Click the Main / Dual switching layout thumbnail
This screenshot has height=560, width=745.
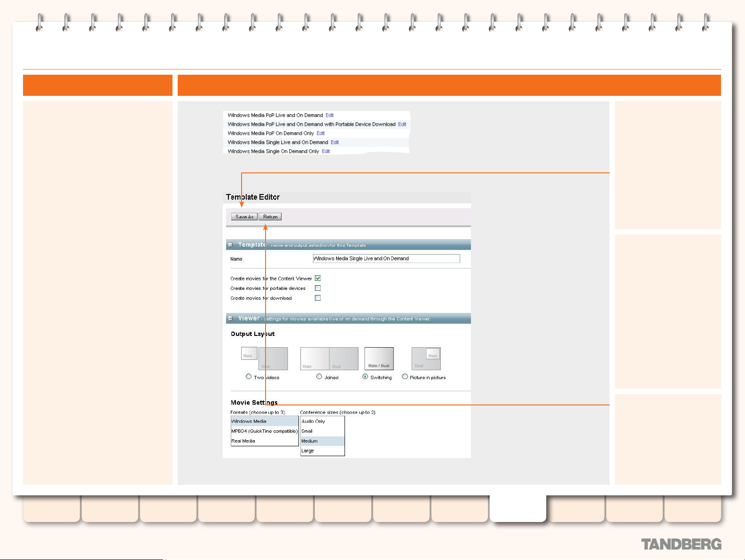[379, 358]
